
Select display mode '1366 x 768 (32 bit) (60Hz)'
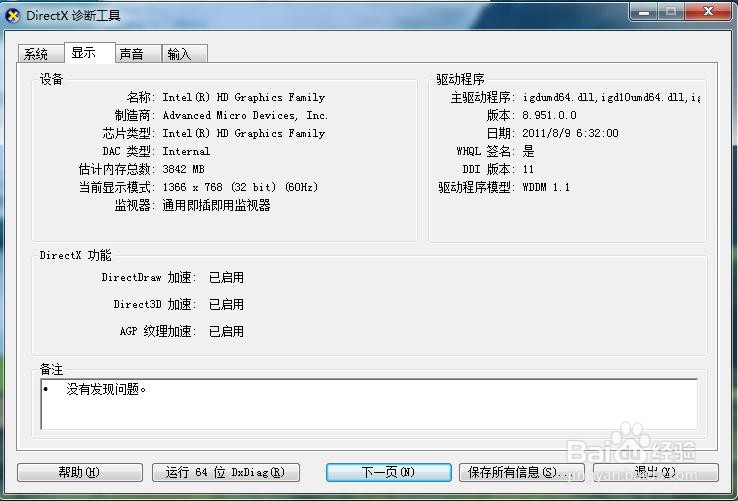click(x=240, y=187)
